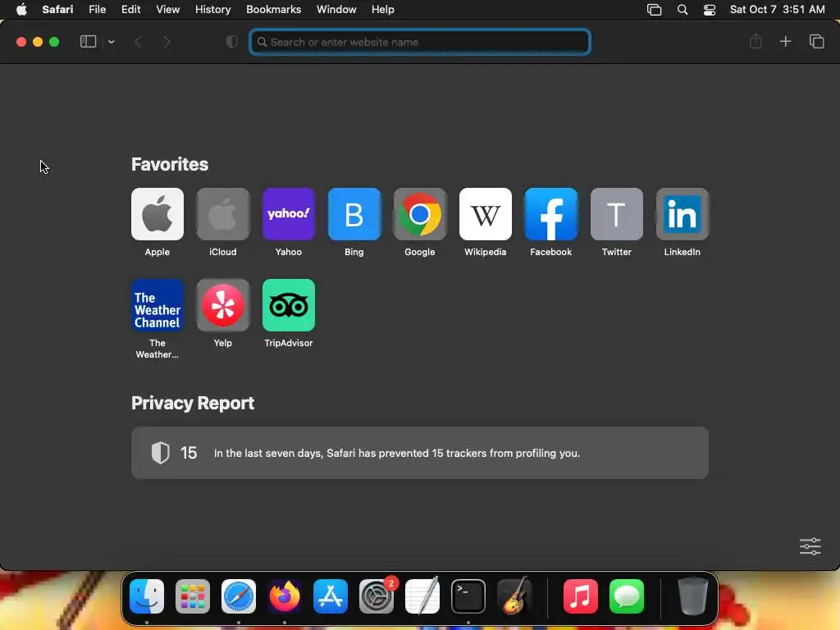This screenshot has width=840, height=630.
Task: Click the date and time display
Action: 778,10
